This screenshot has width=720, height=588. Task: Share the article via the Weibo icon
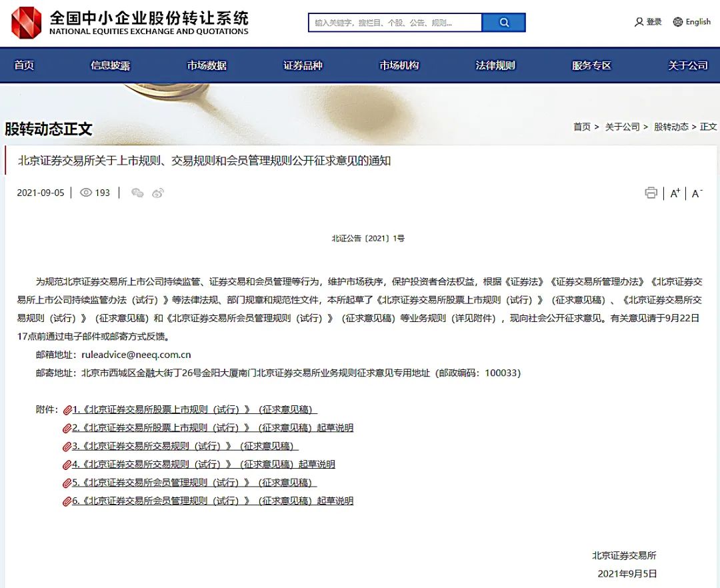[157, 193]
